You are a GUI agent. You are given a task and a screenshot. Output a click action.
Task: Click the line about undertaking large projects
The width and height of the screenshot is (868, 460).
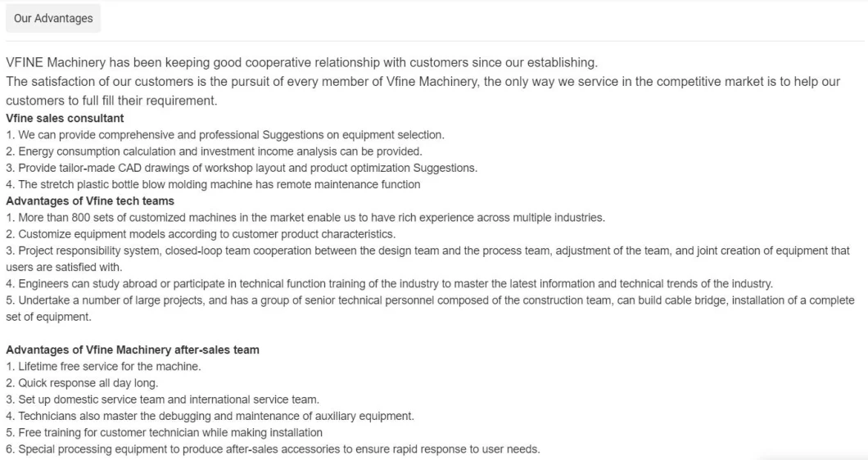pos(430,300)
